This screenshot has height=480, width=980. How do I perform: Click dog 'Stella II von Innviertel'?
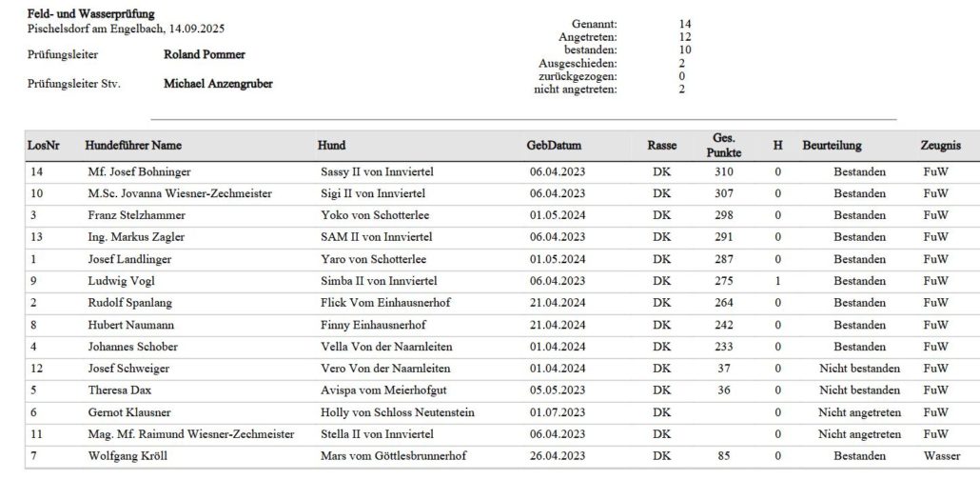[377, 434]
